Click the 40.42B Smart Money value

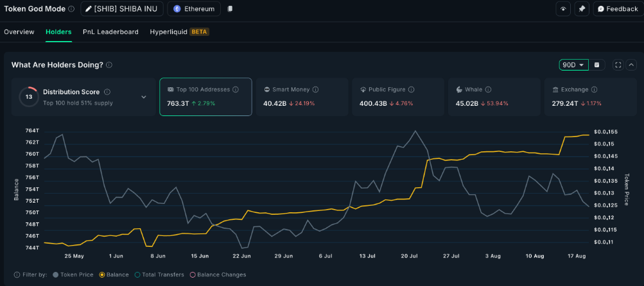275,103
